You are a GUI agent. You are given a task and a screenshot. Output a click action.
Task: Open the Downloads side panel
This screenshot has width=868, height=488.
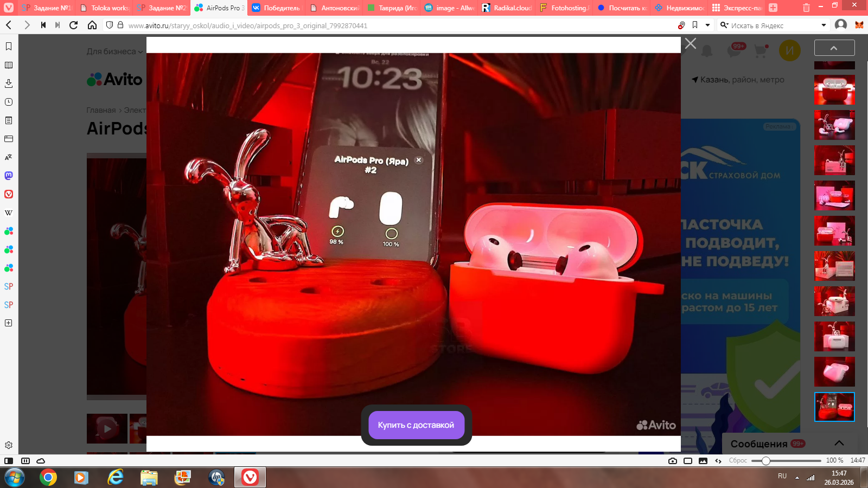(x=9, y=84)
